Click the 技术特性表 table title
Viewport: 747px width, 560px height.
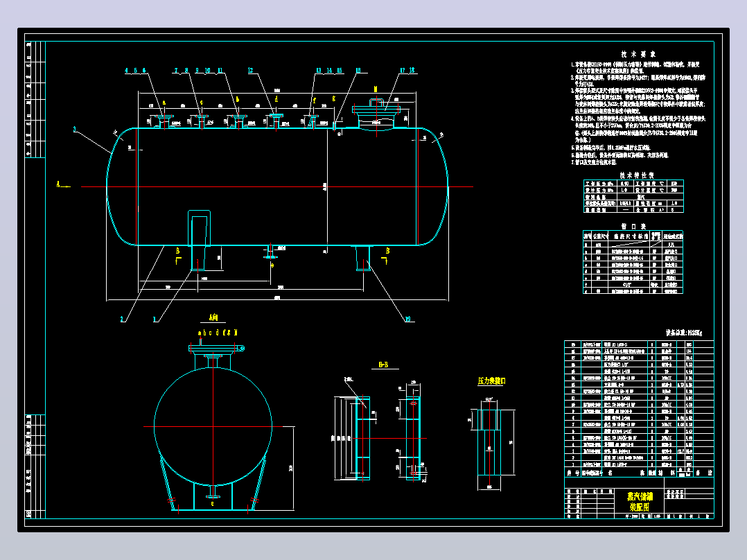coord(636,175)
